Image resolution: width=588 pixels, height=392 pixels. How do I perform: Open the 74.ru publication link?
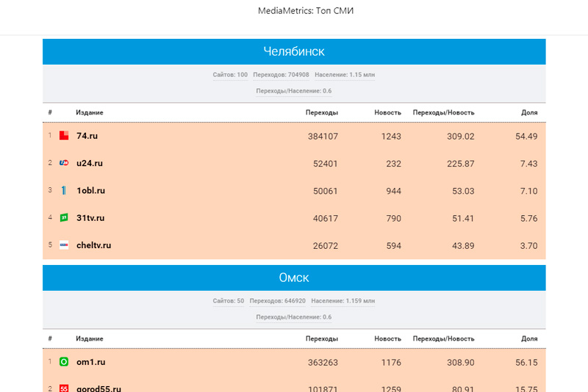pyautogui.click(x=87, y=136)
